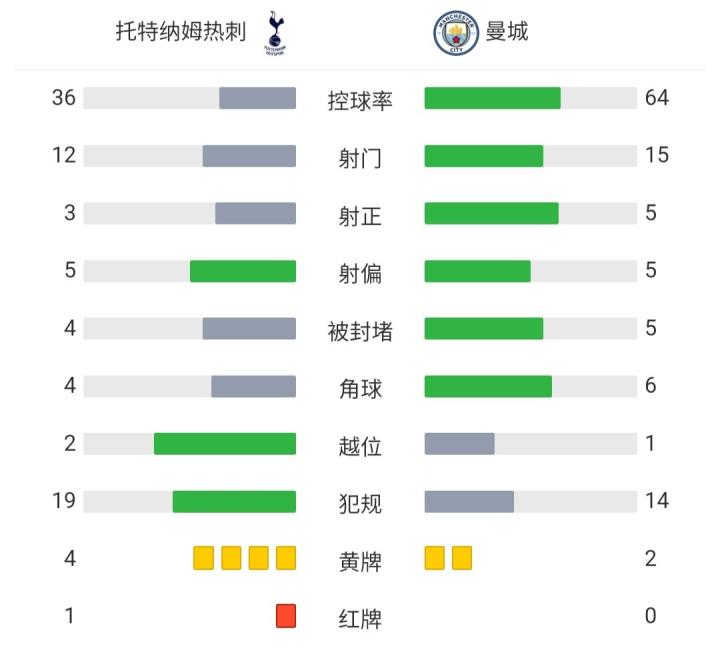Select the 射门 shots stat label
This screenshot has width=720, height=650.
click(x=360, y=158)
